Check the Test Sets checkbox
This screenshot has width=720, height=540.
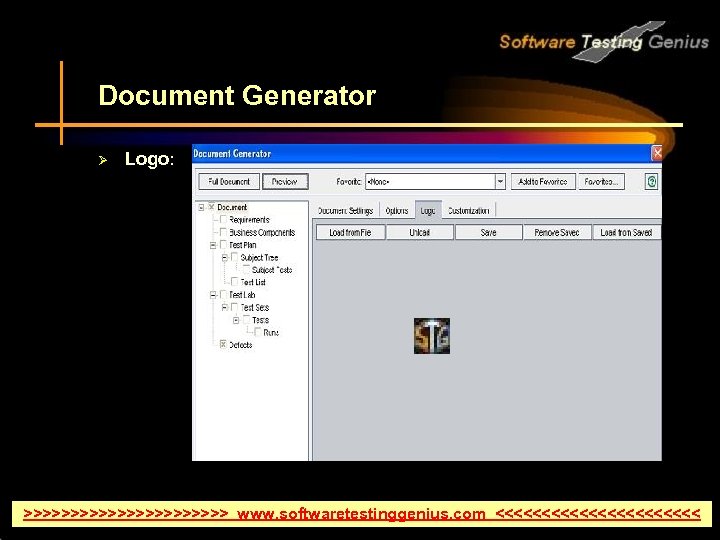pyautogui.click(x=235, y=307)
